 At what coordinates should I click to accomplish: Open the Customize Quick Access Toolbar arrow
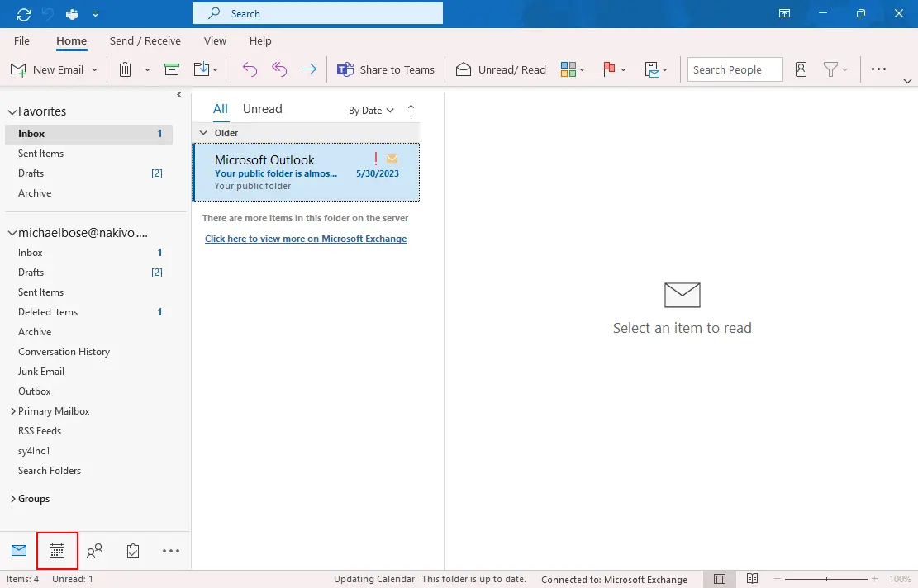[95, 14]
